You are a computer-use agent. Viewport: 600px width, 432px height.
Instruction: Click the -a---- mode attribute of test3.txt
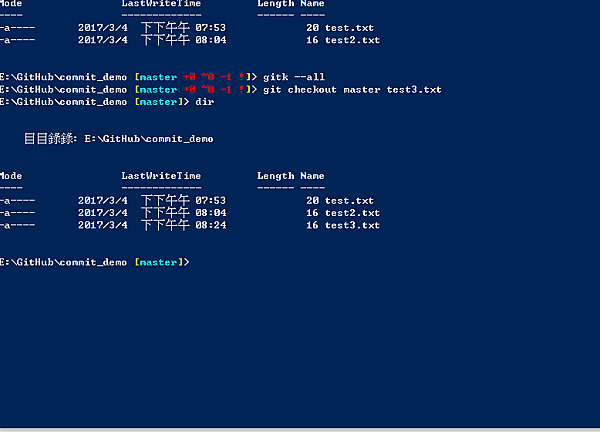[18, 226]
